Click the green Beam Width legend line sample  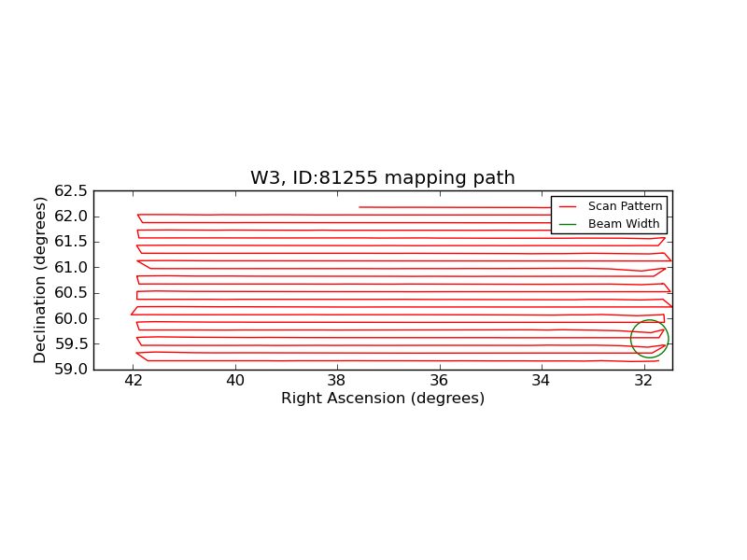tap(568, 224)
